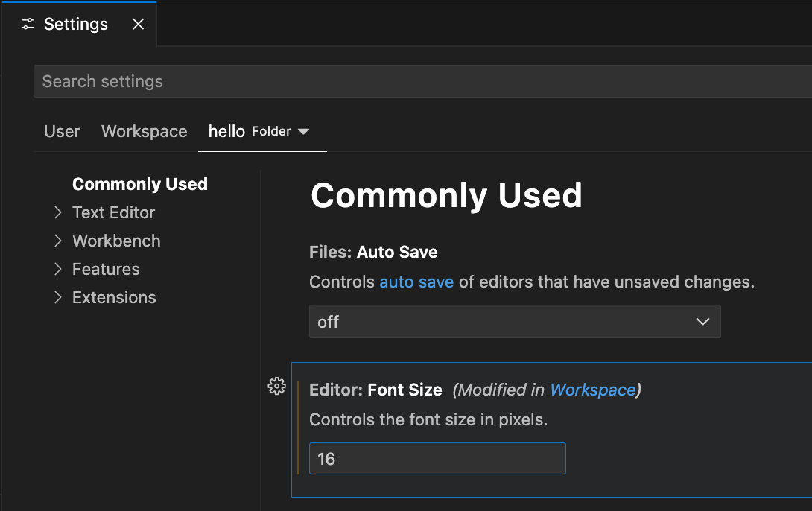Screen dimensions: 812x511
Task: Select the Font Size value box showing 16
Action: point(437,458)
